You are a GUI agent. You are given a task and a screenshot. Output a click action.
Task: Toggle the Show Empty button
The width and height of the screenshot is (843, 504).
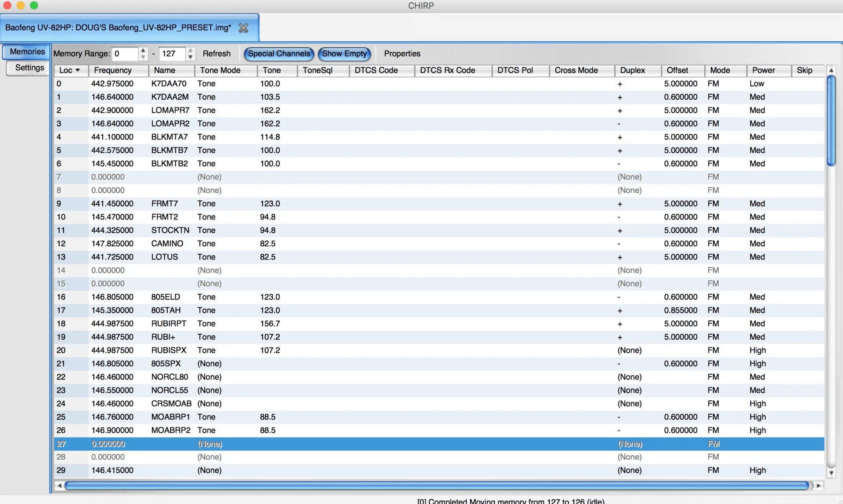click(x=345, y=54)
